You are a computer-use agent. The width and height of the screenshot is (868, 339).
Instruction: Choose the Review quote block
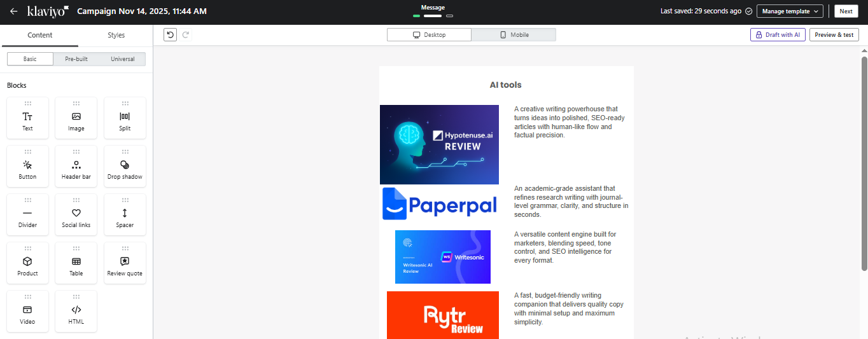125,263
